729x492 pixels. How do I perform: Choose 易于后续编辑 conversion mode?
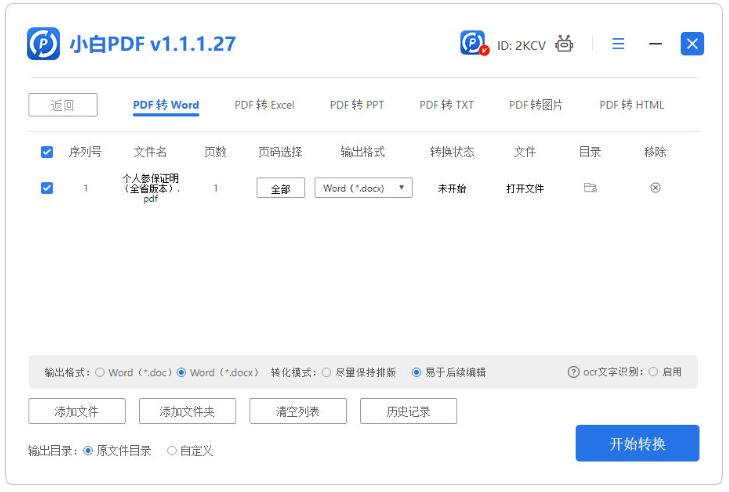pos(416,372)
